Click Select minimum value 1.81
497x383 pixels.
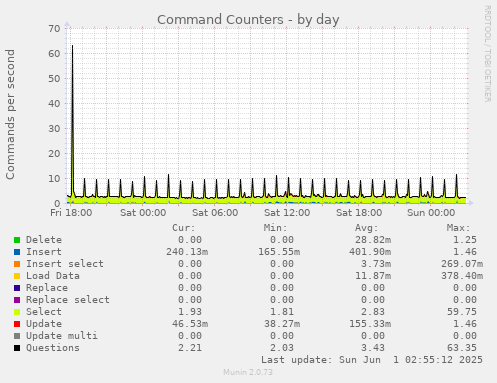(x=282, y=312)
